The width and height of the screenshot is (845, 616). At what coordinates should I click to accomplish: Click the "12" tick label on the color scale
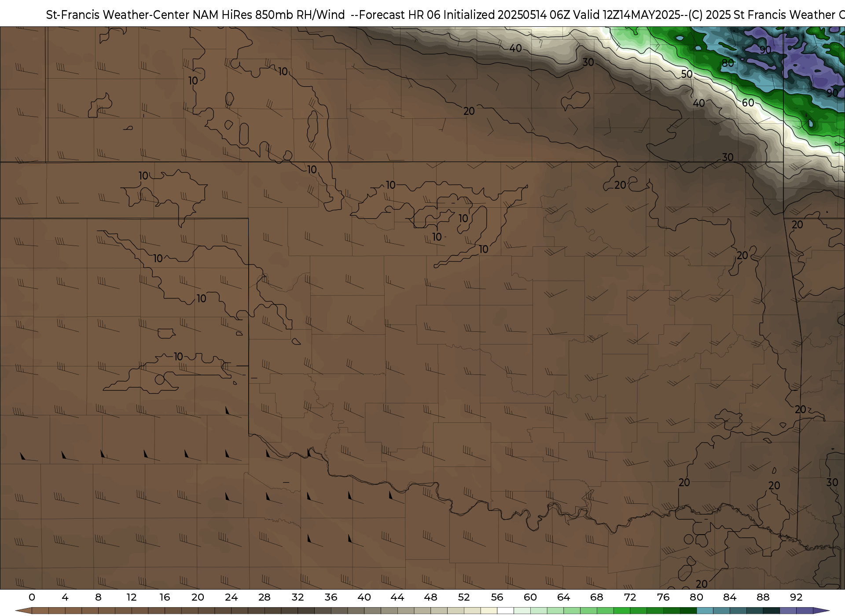(x=132, y=597)
